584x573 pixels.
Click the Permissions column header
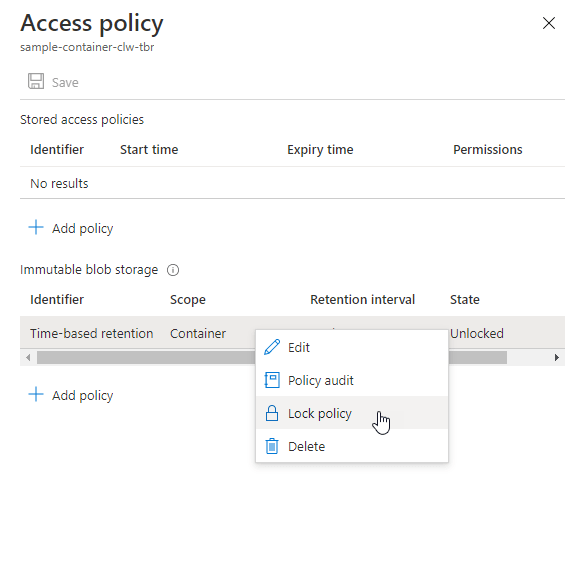[x=488, y=150]
